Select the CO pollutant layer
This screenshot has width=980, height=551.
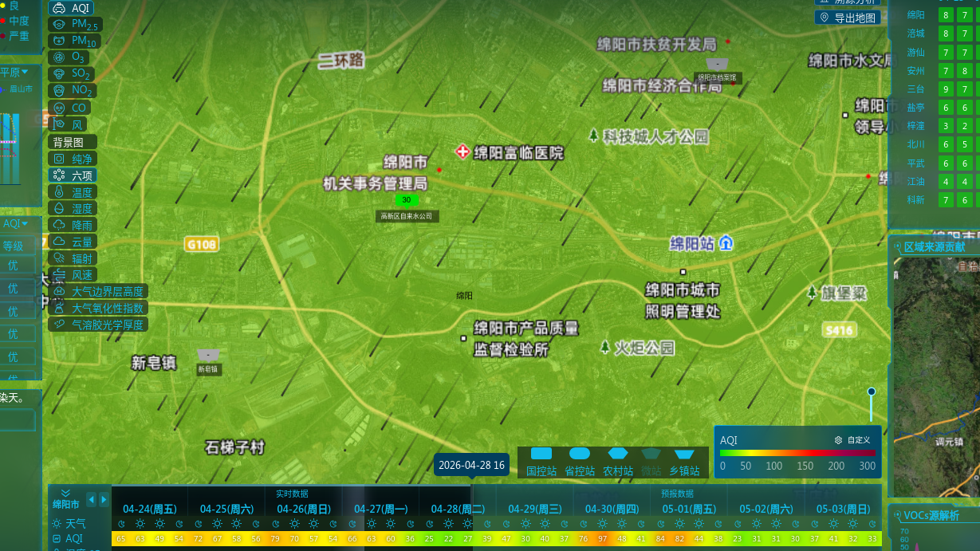[69, 108]
